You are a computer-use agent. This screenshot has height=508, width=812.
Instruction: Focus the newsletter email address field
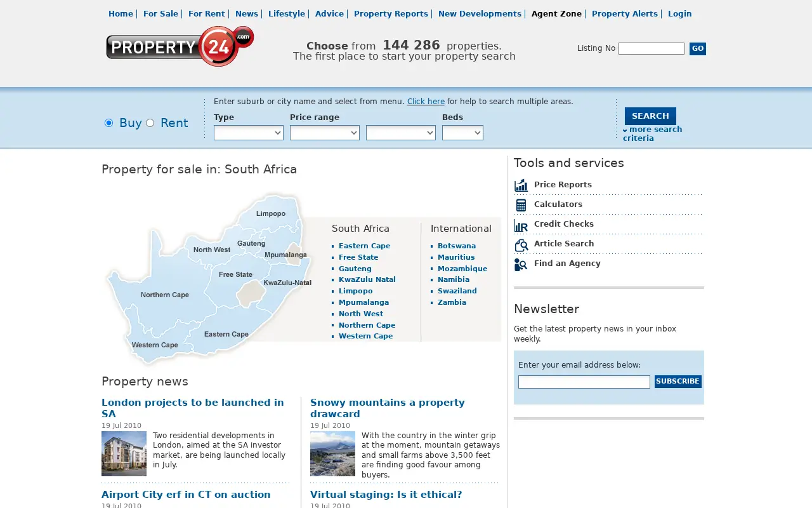point(584,382)
